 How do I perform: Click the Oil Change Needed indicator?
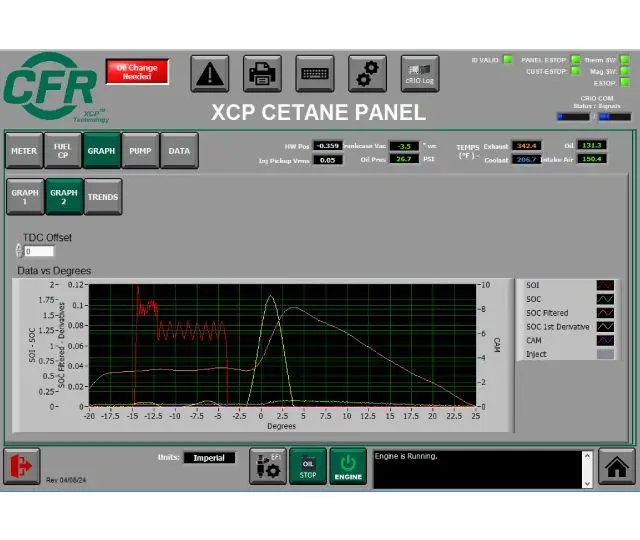point(137,72)
